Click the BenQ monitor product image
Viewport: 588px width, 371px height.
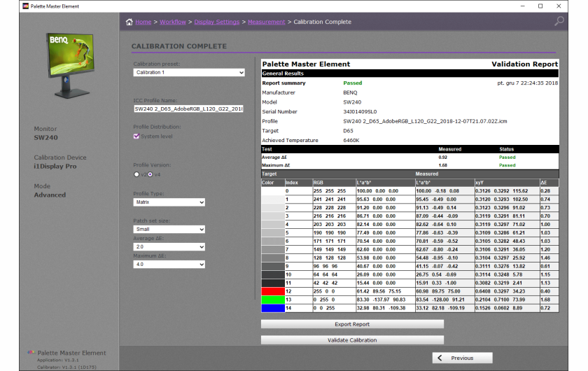tap(70, 64)
